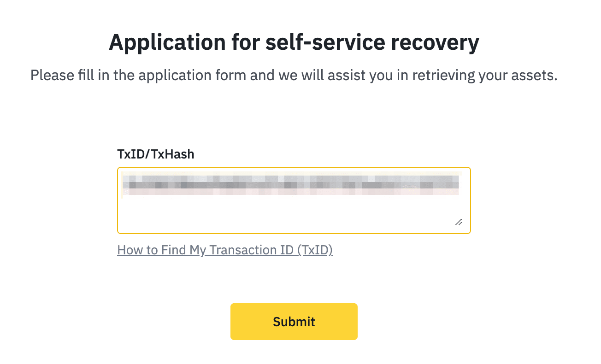Screen dimensions: 601x364
Task: Click inside the TxID/TxHash text area
Action: [x=294, y=200]
